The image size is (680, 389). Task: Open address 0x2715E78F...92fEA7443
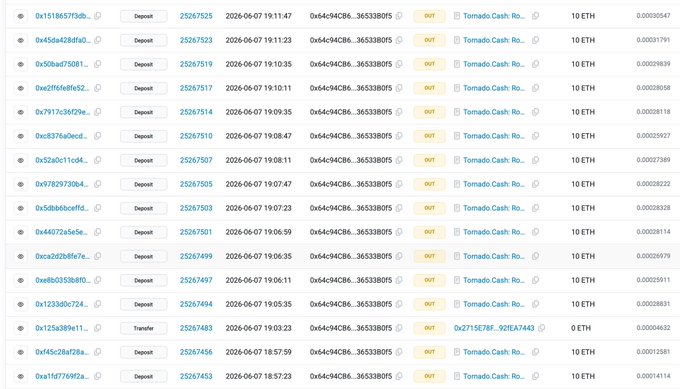coord(494,328)
